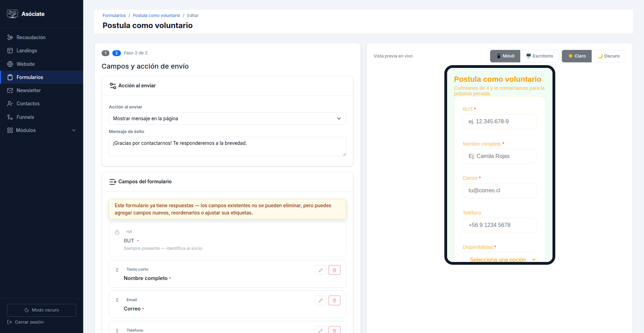Click the Teléfono field drag handle
Image resolution: width=644 pixels, height=333 pixels.
click(x=117, y=331)
